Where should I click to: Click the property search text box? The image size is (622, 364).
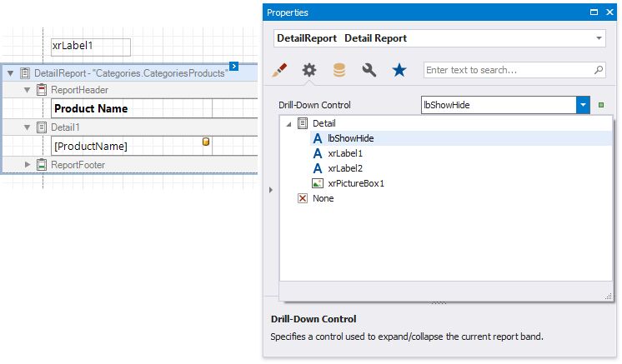click(x=509, y=71)
